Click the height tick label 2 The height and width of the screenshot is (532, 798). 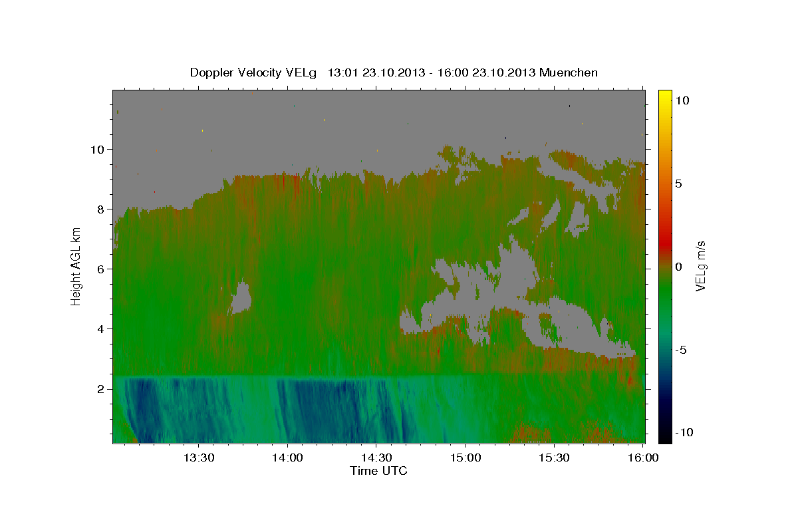coord(102,389)
